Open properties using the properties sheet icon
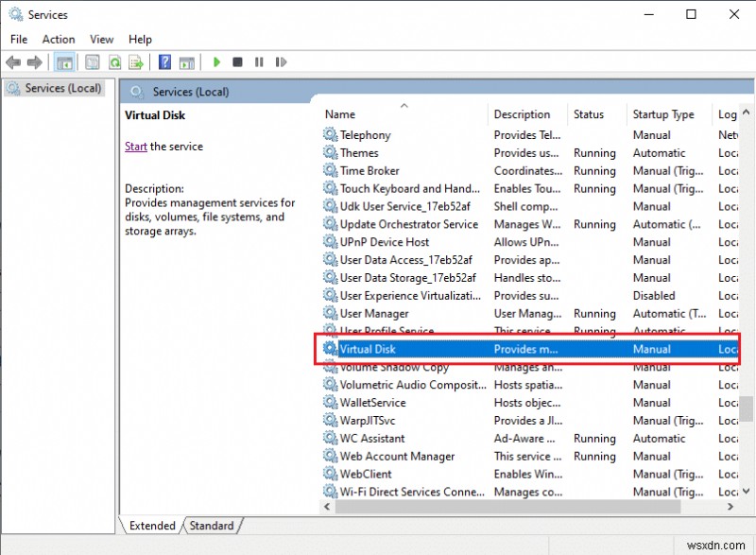 (91, 62)
